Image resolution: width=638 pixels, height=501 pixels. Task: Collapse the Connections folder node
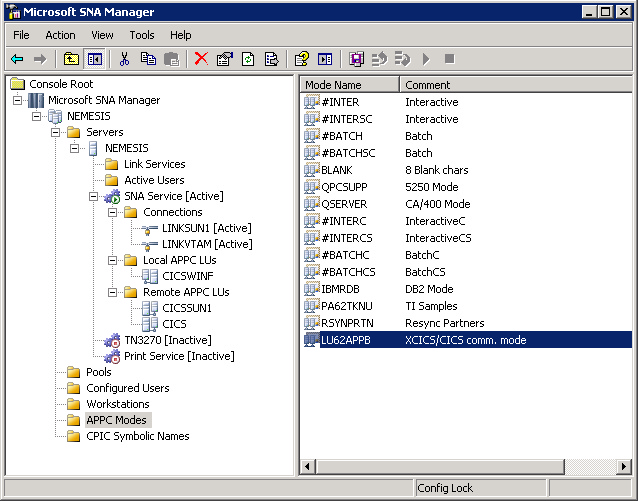pos(114,212)
